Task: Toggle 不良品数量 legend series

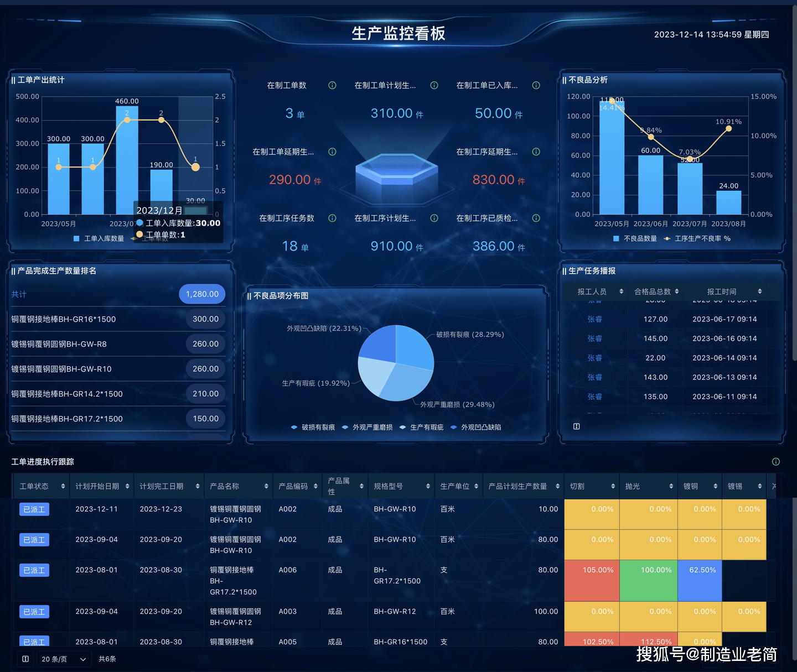Action: point(635,238)
